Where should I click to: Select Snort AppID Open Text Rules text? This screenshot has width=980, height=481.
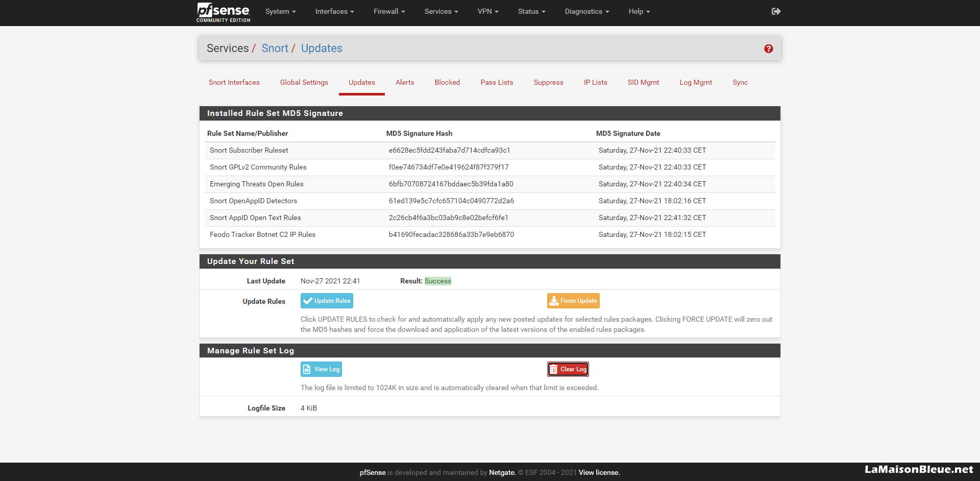255,218
